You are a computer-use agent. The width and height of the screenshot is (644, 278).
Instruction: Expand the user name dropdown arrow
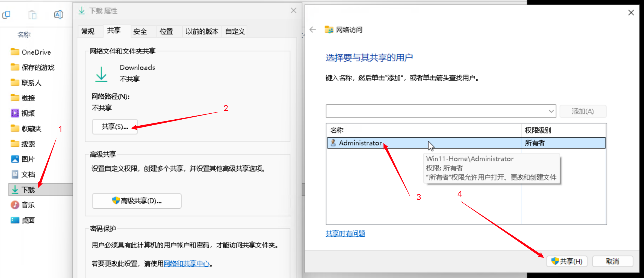[x=551, y=111]
